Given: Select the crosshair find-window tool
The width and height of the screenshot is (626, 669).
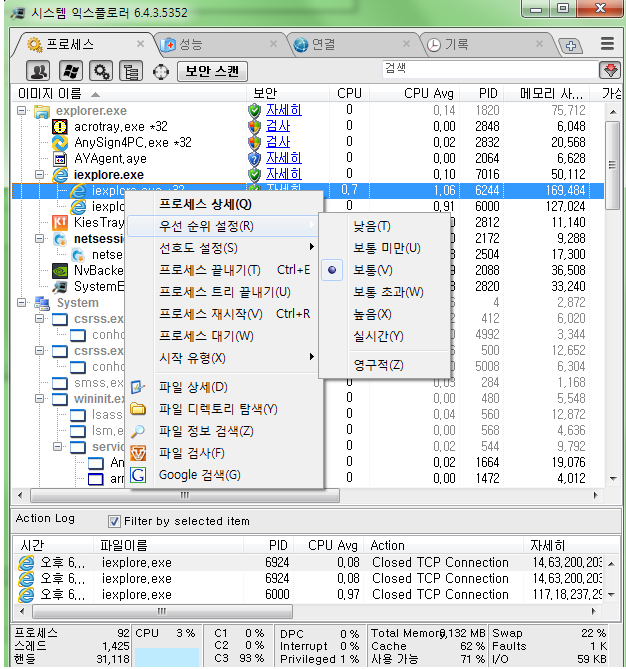Looking at the screenshot, I should [x=160, y=71].
